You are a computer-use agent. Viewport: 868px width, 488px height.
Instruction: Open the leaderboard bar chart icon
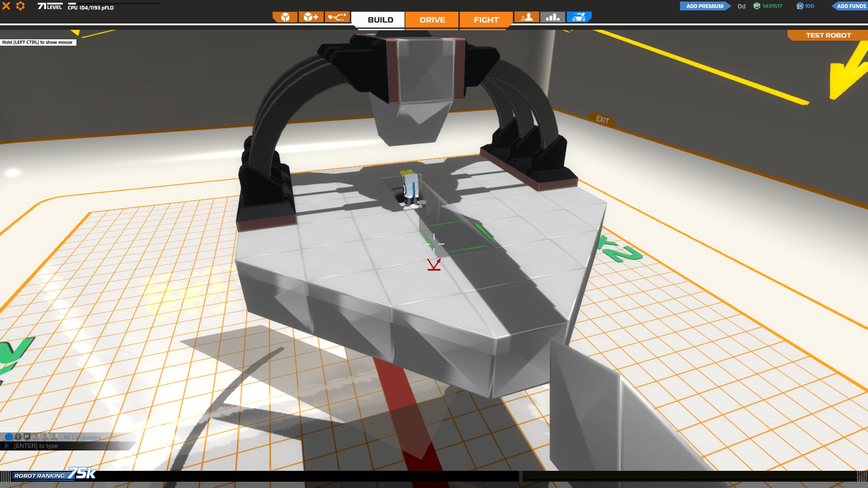tap(552, 17)
